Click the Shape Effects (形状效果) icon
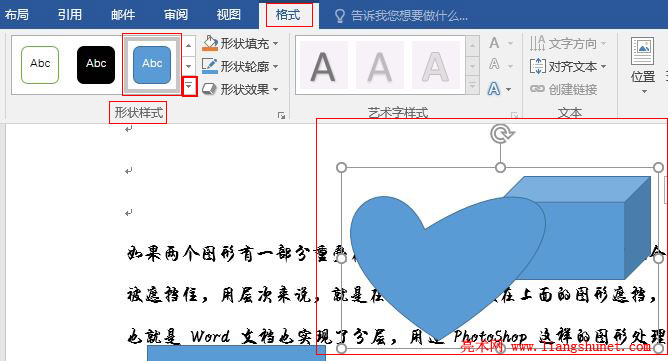 click(209, 89)
